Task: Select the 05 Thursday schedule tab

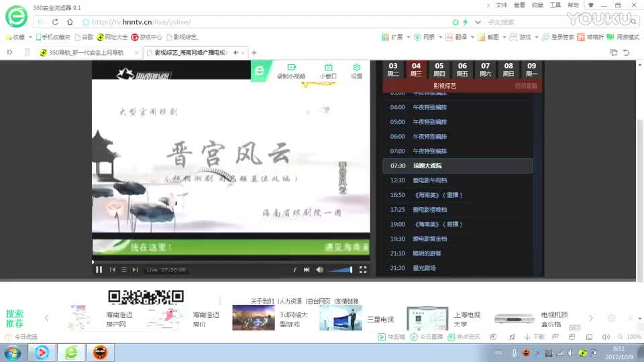Action: click(x=439, y=69)
